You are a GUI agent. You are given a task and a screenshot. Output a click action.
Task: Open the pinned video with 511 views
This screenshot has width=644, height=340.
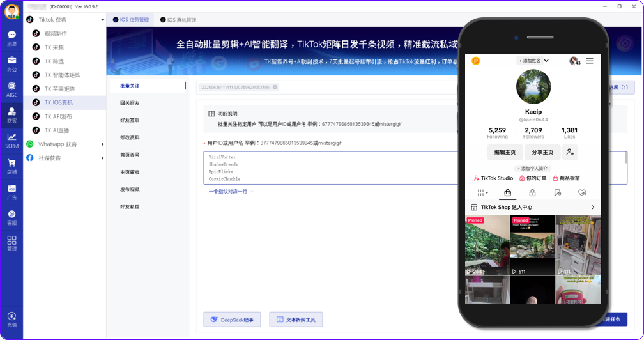(x=532, y=245)
